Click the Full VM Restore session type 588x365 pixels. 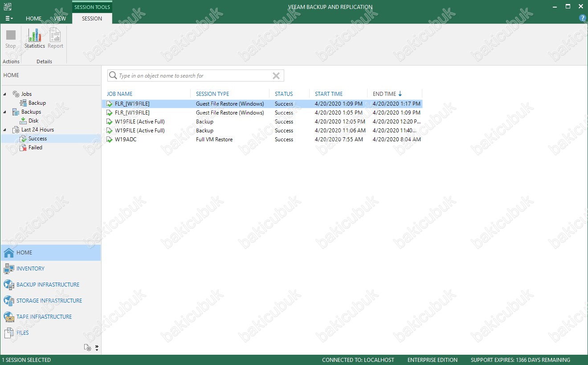pyautogui.click(x=214, y=139)
